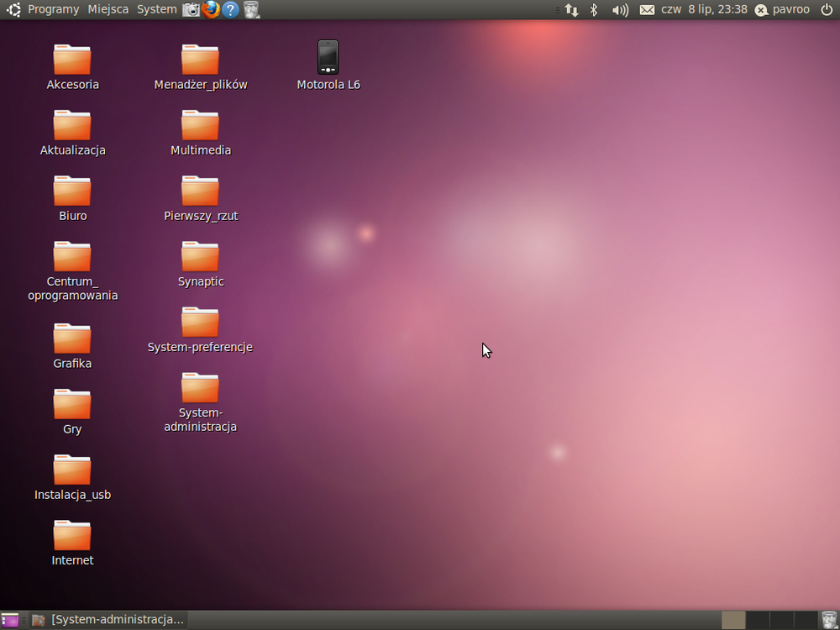The width and height of the screenshot is (840, 630).
Task: Select the Biuro folder icon
Action: tap(72, 191)
